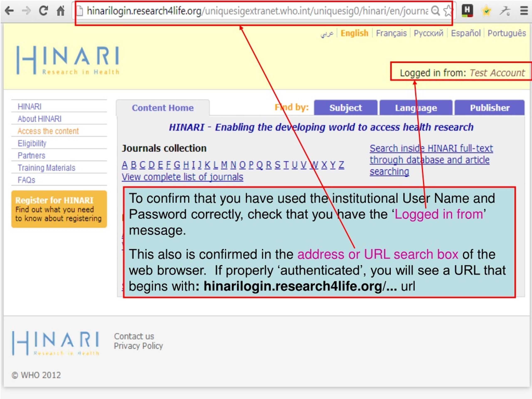Image resolution: width=532 pixels, height=399 pixels.
Task: Switch language to Русский
Action: coord(428,33)
